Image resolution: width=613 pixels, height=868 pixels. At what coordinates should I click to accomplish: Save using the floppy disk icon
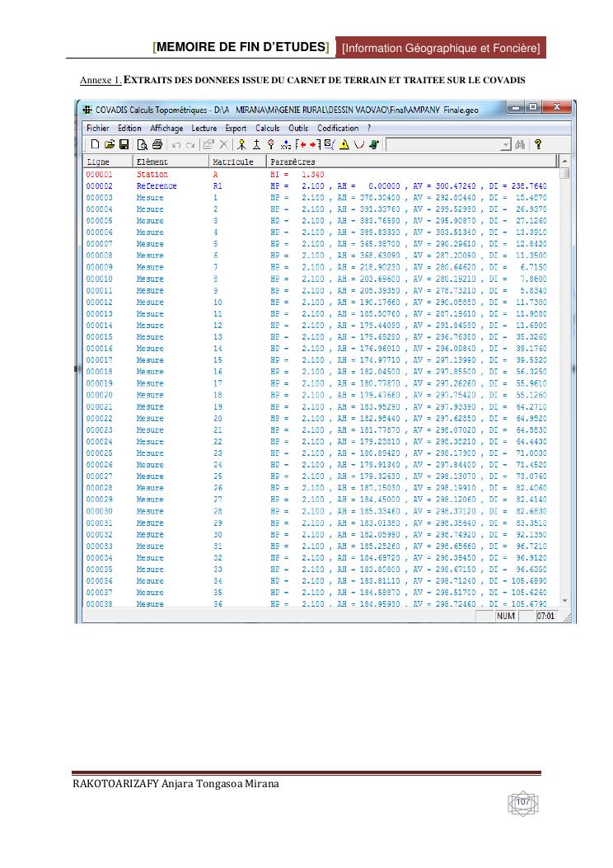124,144
